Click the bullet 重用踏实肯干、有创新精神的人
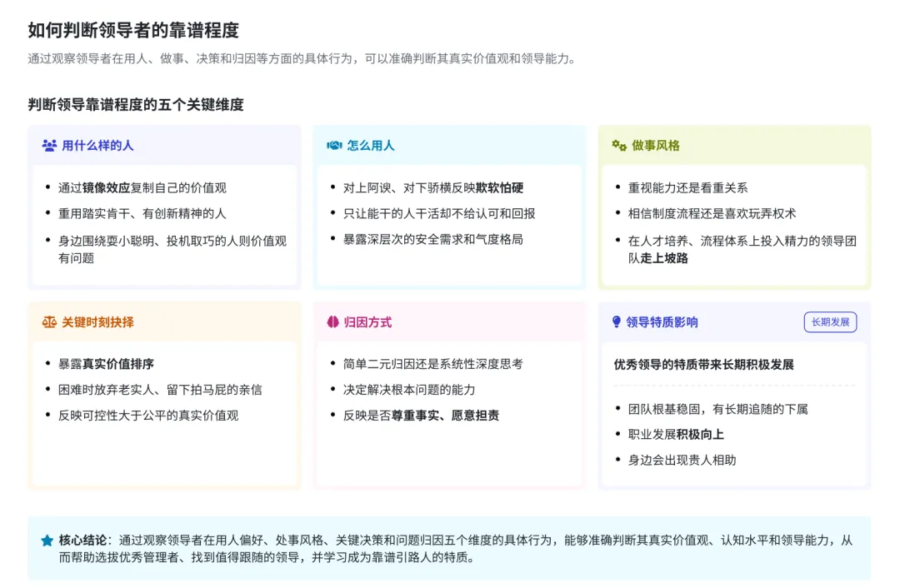 click(142, 213)
